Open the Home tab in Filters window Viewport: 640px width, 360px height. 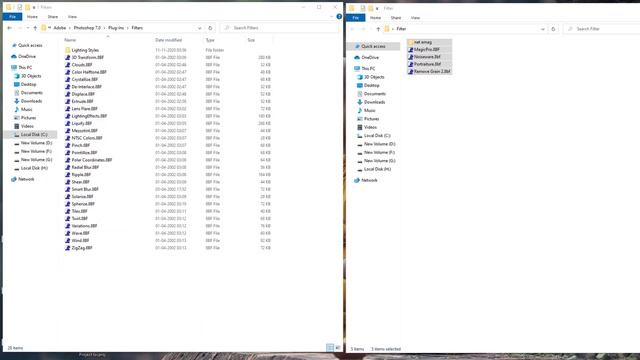(32, 17)
